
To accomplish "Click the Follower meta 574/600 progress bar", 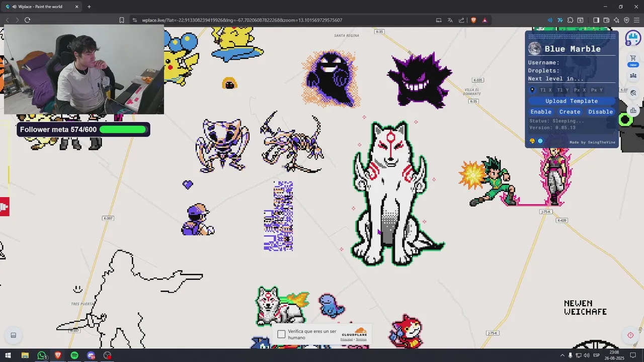I will tap(83, 130).
